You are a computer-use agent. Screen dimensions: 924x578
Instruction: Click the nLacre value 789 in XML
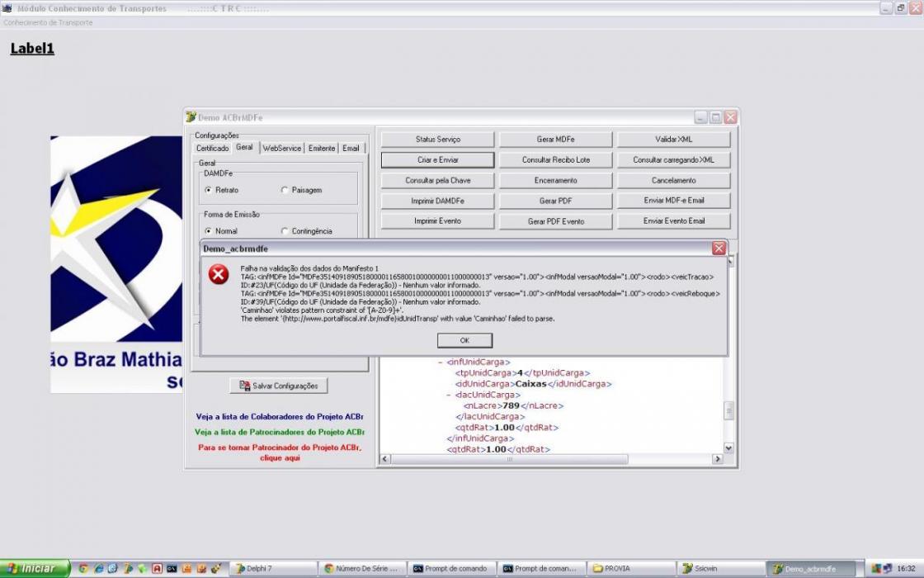pyautogui.click(x=511, y=405)
